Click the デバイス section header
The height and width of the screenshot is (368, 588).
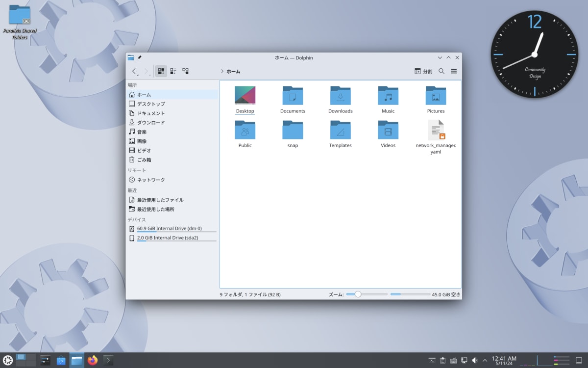(137, 220)
